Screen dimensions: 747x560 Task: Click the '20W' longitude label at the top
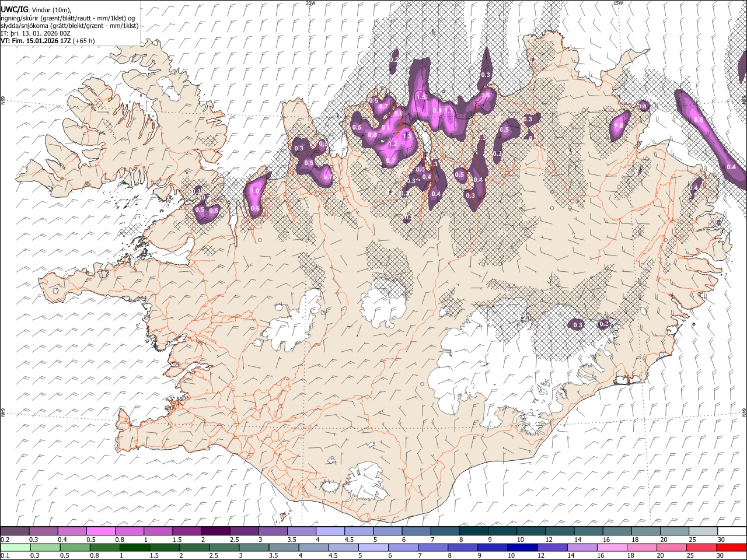point(310,3)
